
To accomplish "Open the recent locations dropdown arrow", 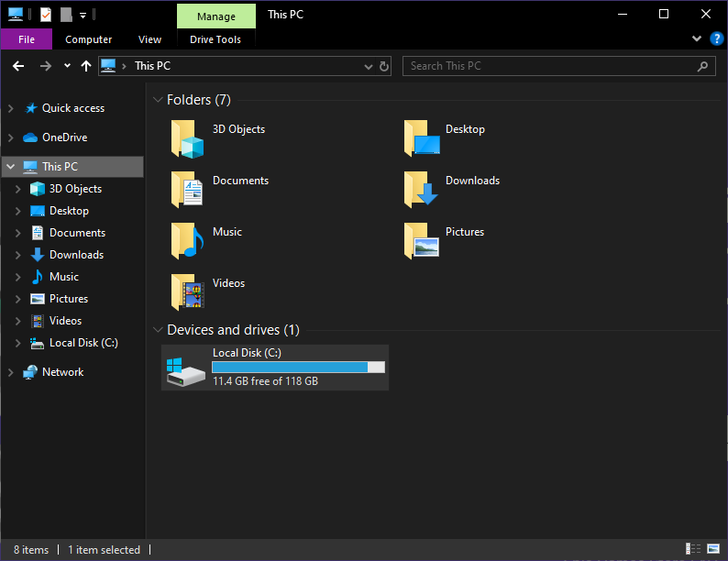I will [67, 66].
